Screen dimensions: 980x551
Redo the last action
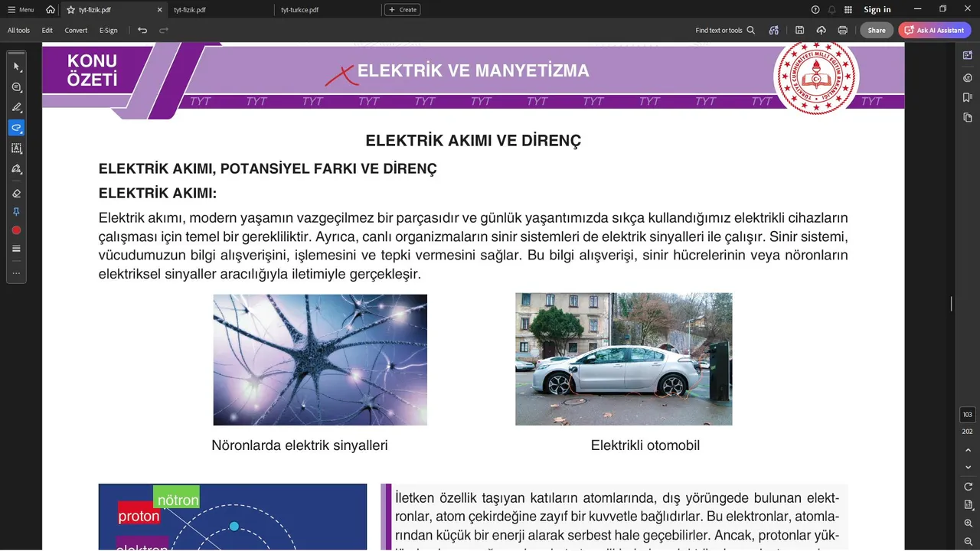pyautogui.click(x=164, y=31)
